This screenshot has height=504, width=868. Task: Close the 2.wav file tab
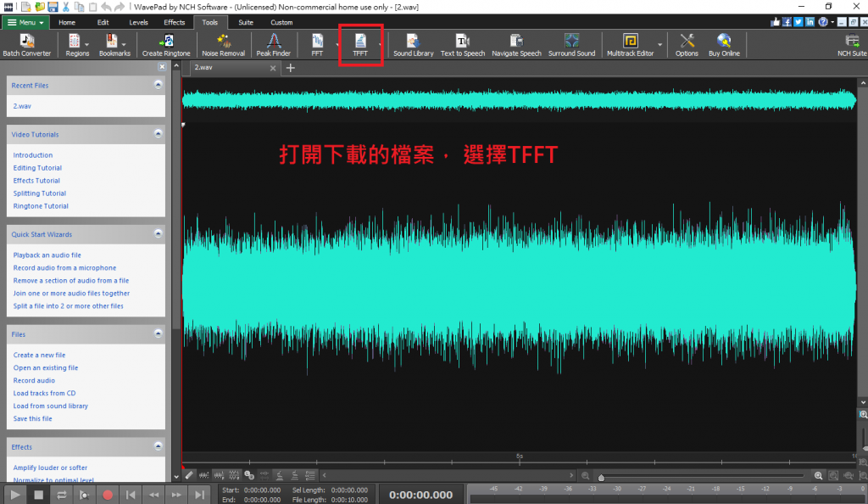click(x=273, y=68)
